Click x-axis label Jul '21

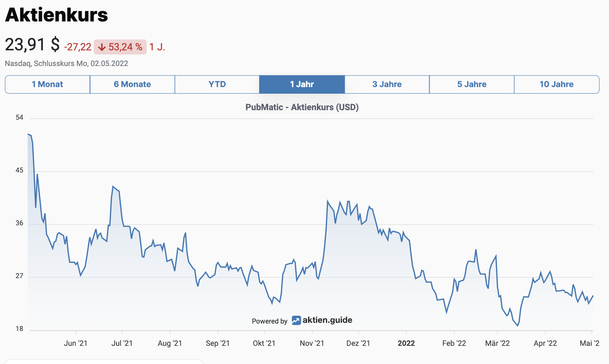coord(122,343)
